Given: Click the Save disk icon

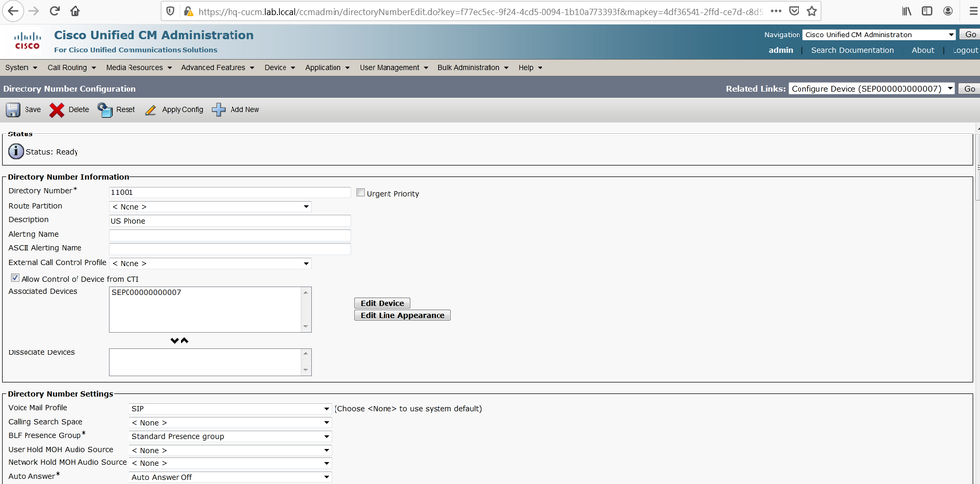Looking at the screenshot, I should [13, 110].
